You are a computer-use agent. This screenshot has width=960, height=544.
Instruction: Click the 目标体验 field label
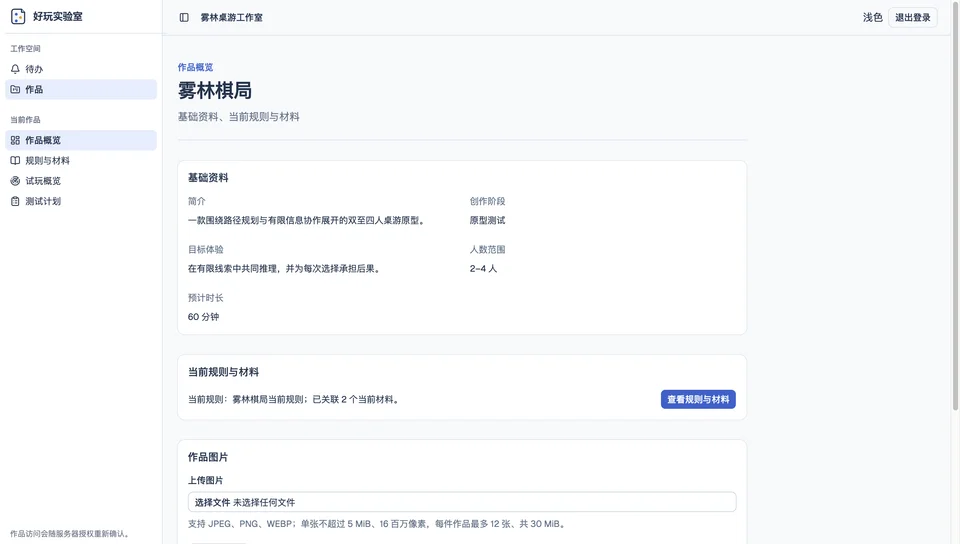(x=206, y=250)
